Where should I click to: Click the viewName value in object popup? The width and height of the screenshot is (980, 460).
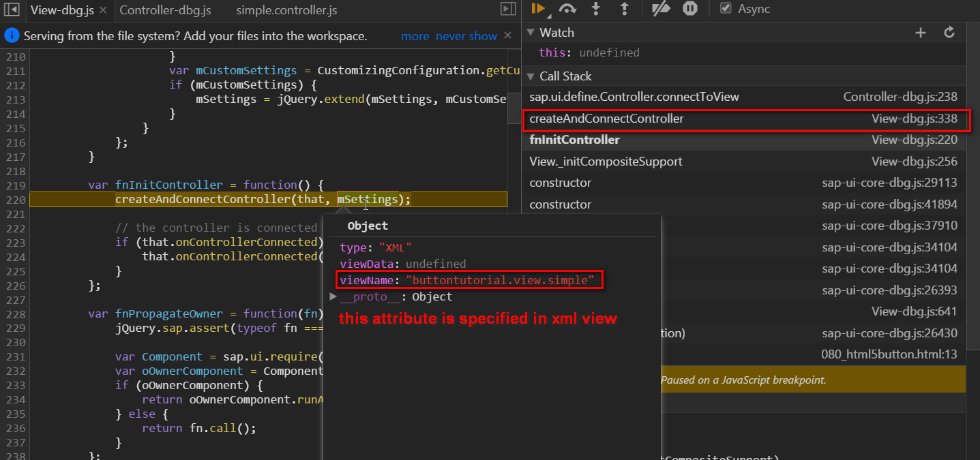[500, 279]
